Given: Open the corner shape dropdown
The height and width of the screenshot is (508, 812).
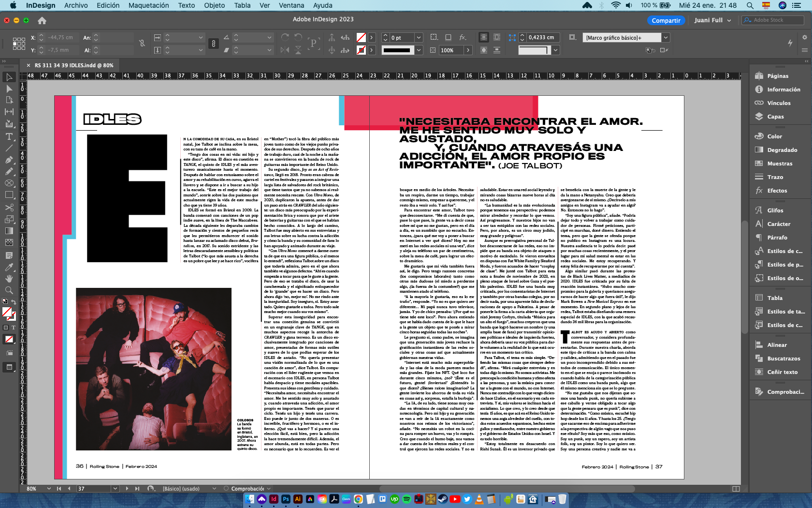Looking at the screenshot, I should [555, 50].
